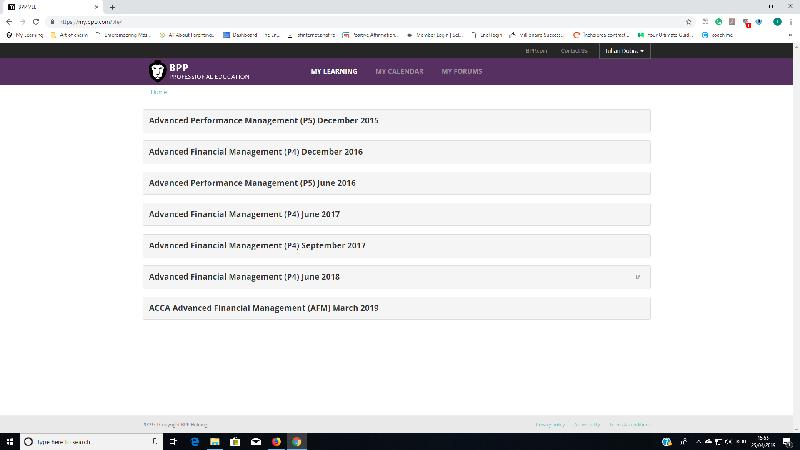The width and height of the screenshot is (800, 450).
Task: Open the My Learning bookmark in bookmarks bar
Action: coord(24,35)
